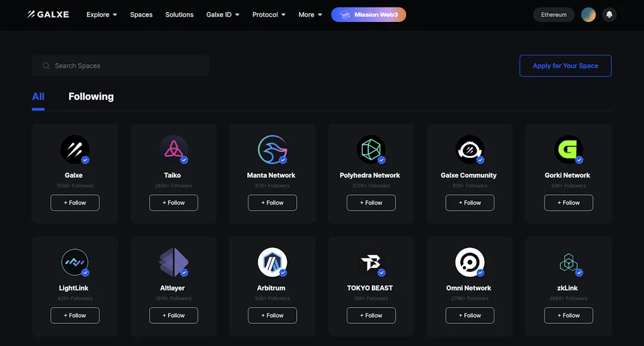Image resolution: width=644 pixels, height=346 pixels.
Task: Click the Mission Web3 button
Action: pyautogui.click(x=369, y=14)
